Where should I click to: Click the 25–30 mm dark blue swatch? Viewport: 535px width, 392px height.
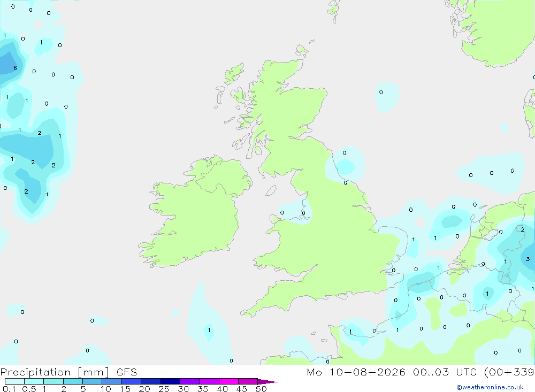(x=170, y=381)
